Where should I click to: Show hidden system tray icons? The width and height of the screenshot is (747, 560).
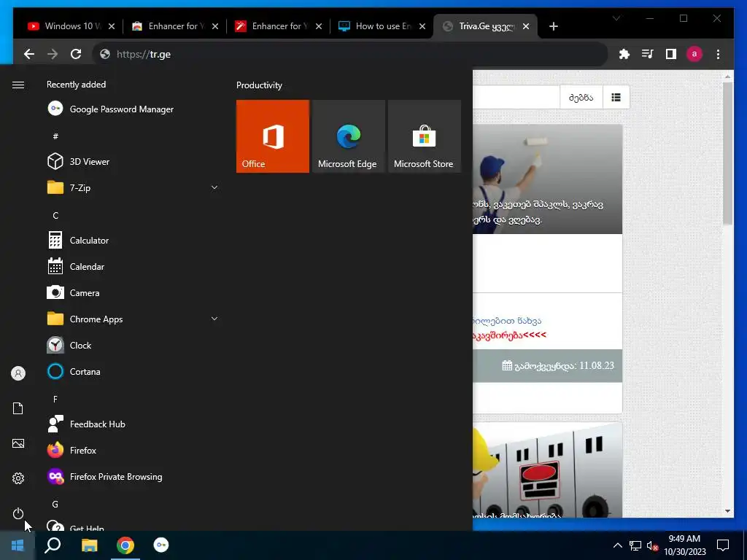(x=617, y=545)
